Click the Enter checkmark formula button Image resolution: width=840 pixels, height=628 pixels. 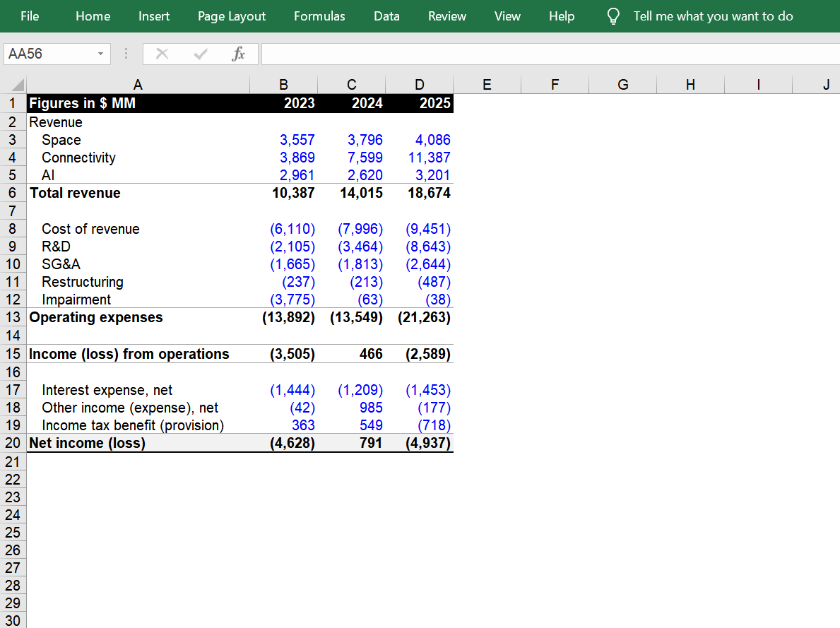coord(201,54)
